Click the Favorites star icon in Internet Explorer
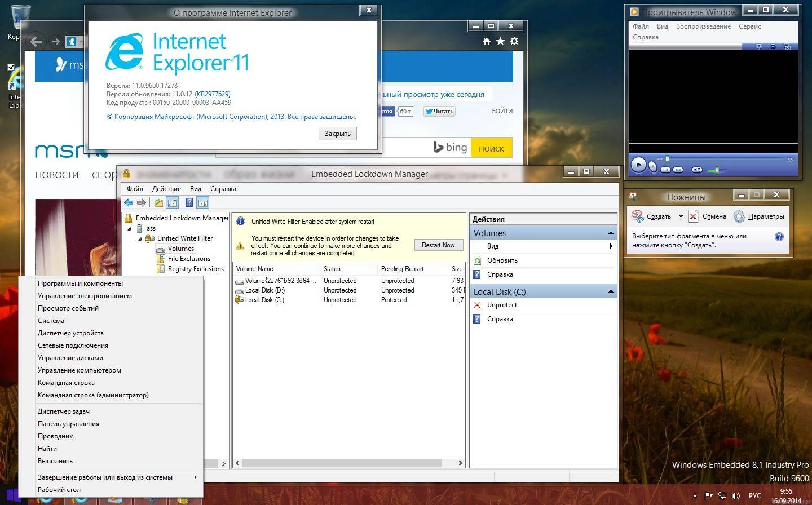812x505 pixels. (x=500, y=41)
